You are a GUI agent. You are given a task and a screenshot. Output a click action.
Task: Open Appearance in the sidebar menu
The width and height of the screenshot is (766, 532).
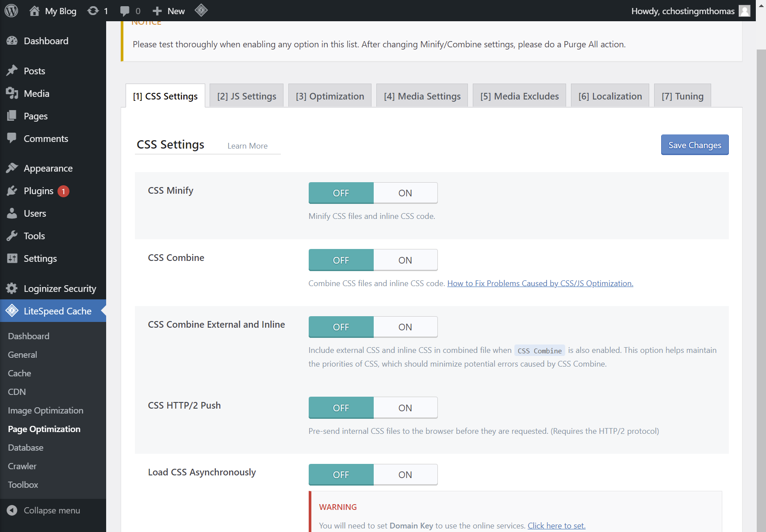(x=48, y=168)
